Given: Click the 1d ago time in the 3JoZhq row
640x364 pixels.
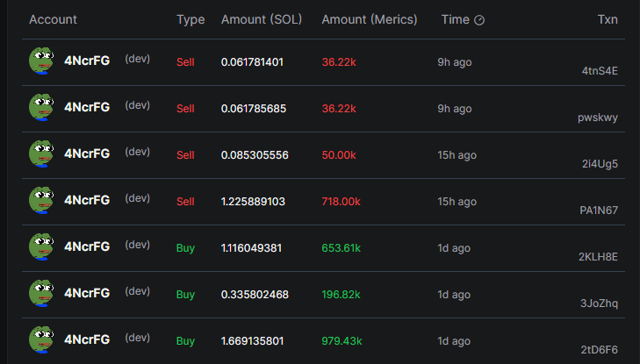Looking at the screenshot, I should (454, 295).
